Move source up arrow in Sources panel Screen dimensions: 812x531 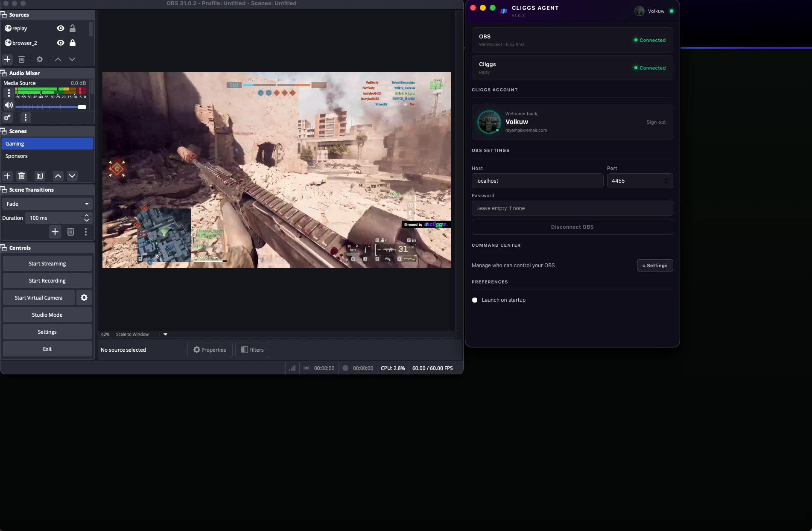(58, 59)
